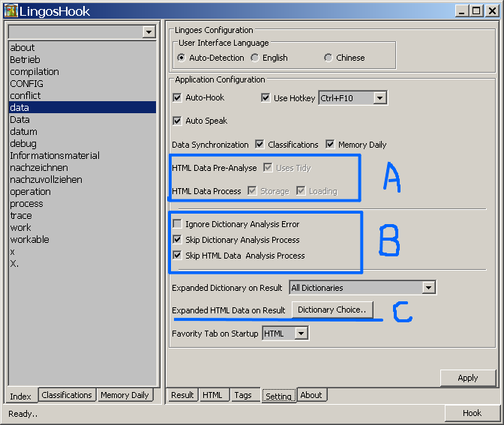This screenshot has width=504, height=425.
Task: Maximize the LingosHook window
Action: (476, 11)
